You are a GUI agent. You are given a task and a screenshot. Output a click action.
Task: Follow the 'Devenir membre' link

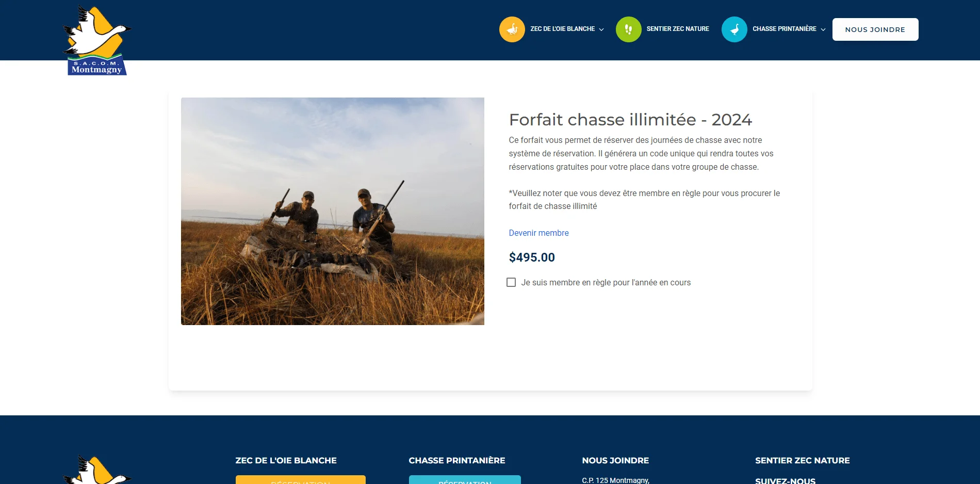point(538,233)
